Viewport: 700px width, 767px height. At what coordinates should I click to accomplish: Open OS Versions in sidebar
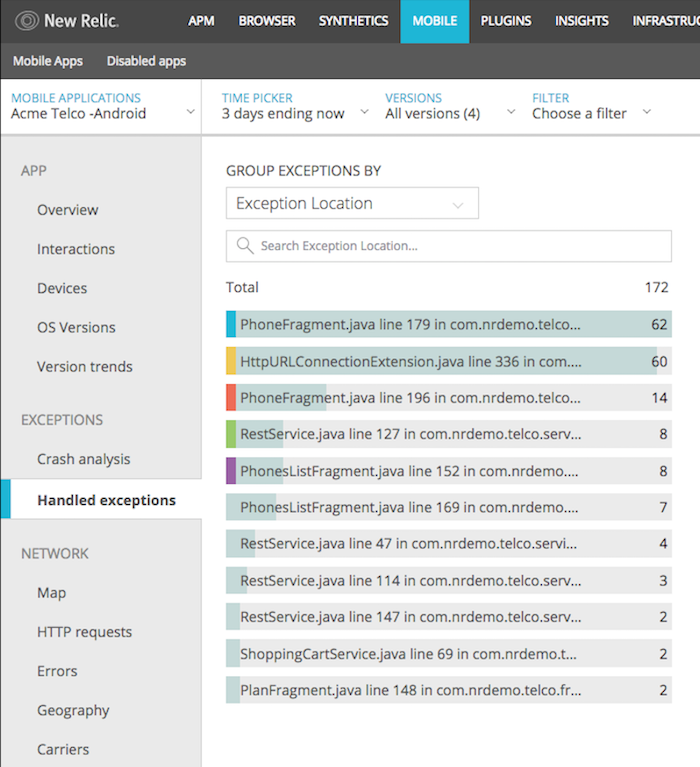(x=76, y=327)
